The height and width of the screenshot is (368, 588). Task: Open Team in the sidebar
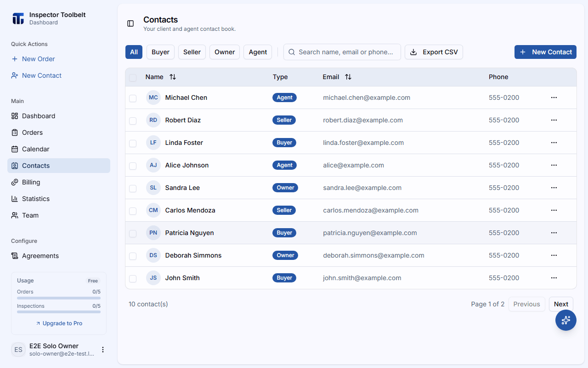point(59,215)
